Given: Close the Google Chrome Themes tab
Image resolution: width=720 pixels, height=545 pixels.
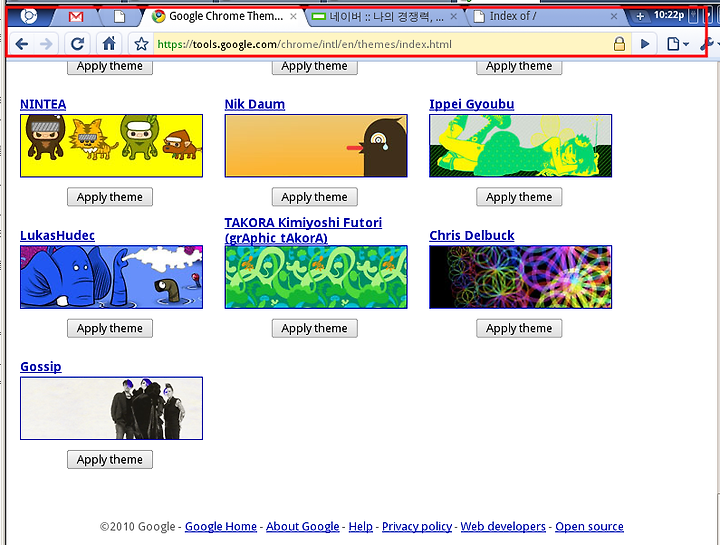Looking at the screenshot, I should [x=293, y=17].
